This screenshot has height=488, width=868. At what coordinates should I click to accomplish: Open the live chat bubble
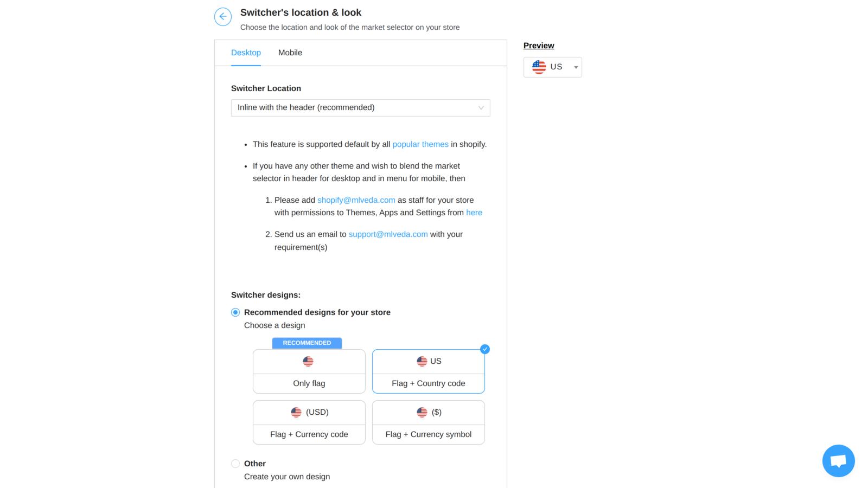838,460
